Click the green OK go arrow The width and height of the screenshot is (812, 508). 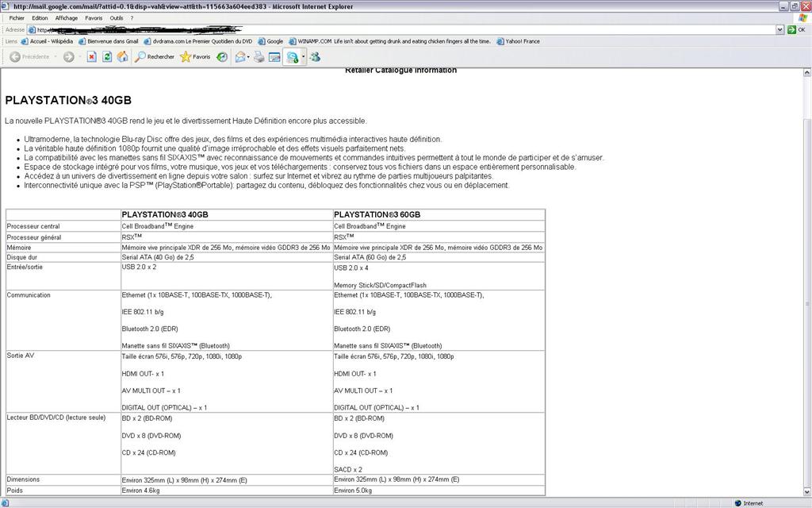coord(791,30)
